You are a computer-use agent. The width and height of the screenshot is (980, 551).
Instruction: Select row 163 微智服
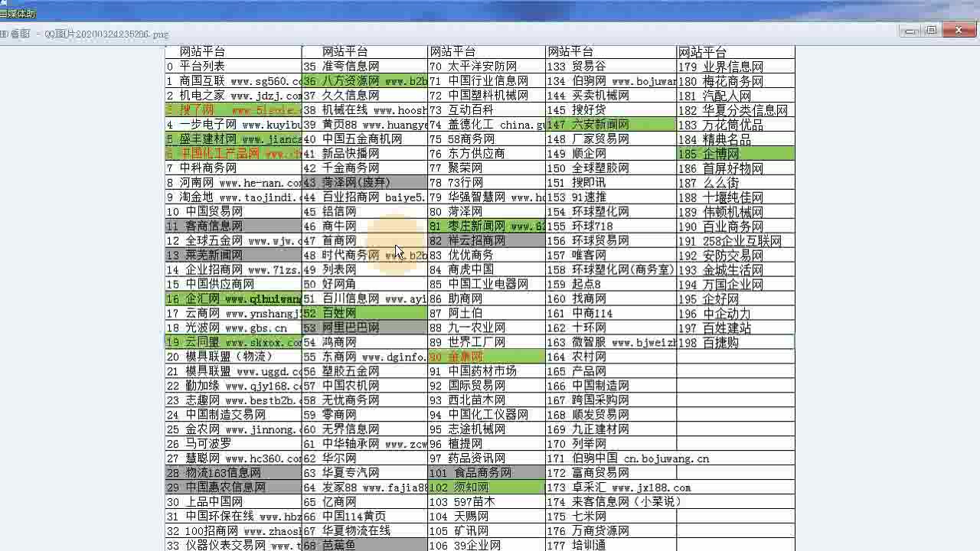pos(611,343)
